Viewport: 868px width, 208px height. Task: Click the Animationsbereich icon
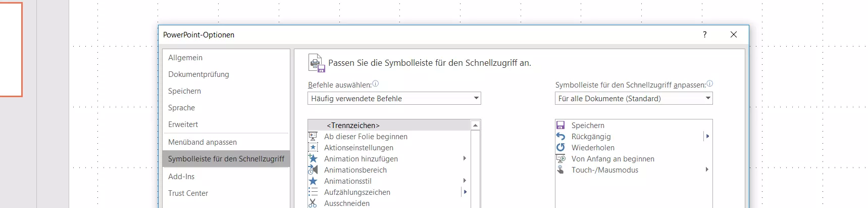(313, 170)
